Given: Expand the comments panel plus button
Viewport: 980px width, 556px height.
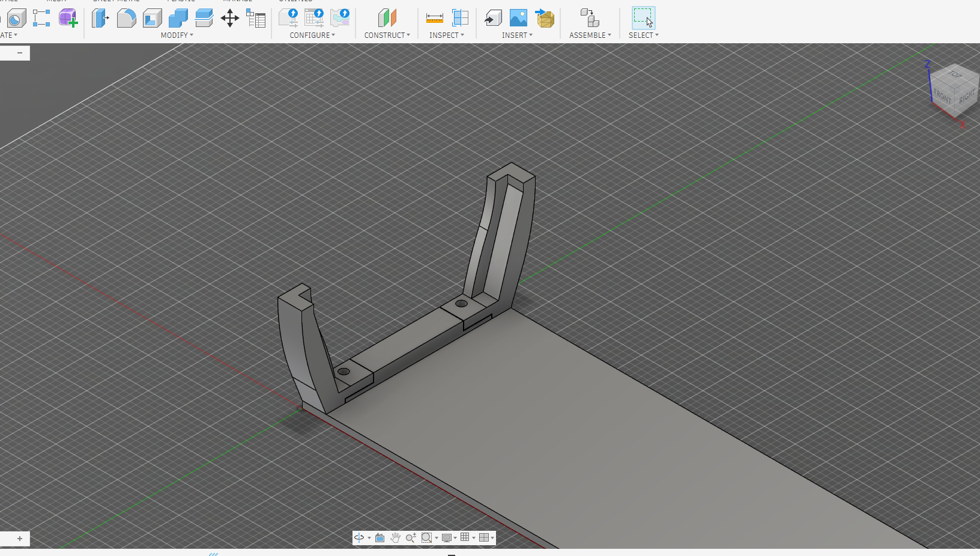Looking at the screenshot, I should click(20, 539).
